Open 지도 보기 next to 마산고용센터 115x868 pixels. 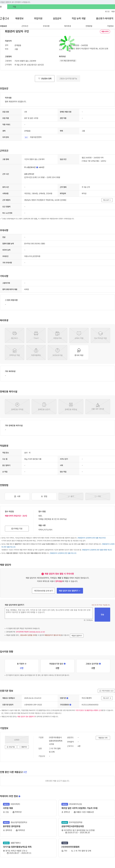click(x=107, y=698)
